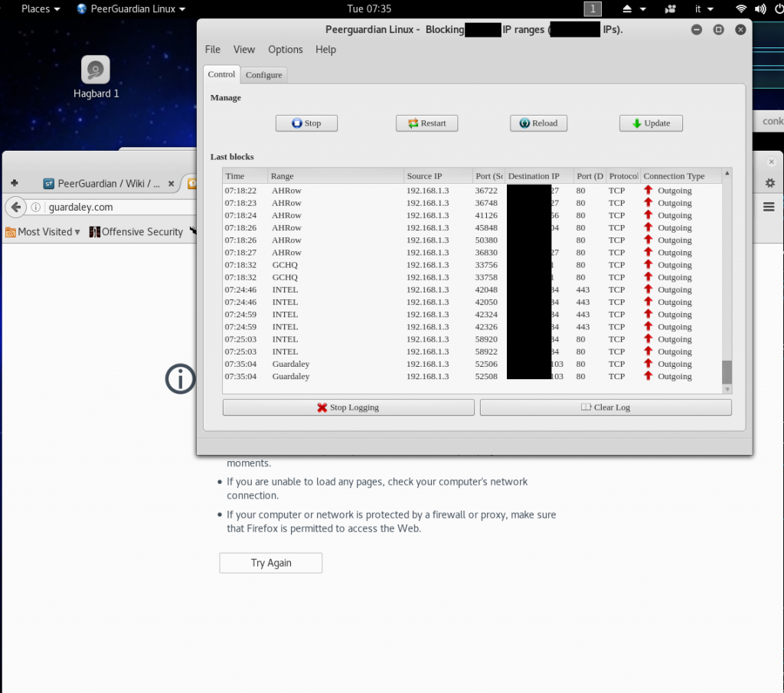The image size is (784, 693).
Task: Sort by the Destination IP column header
Action: coord(540,176)
